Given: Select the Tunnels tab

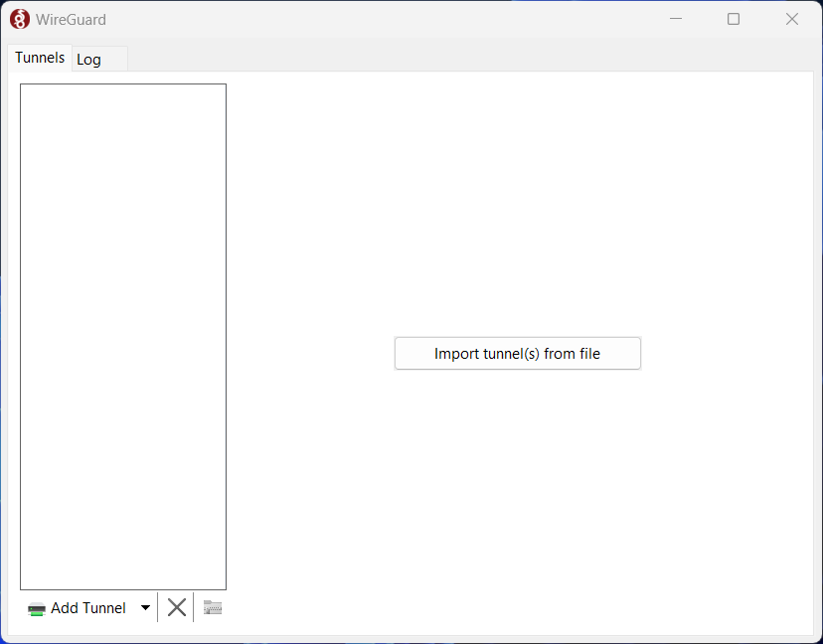Looking at the screenshot, I should tap(39, 58).
